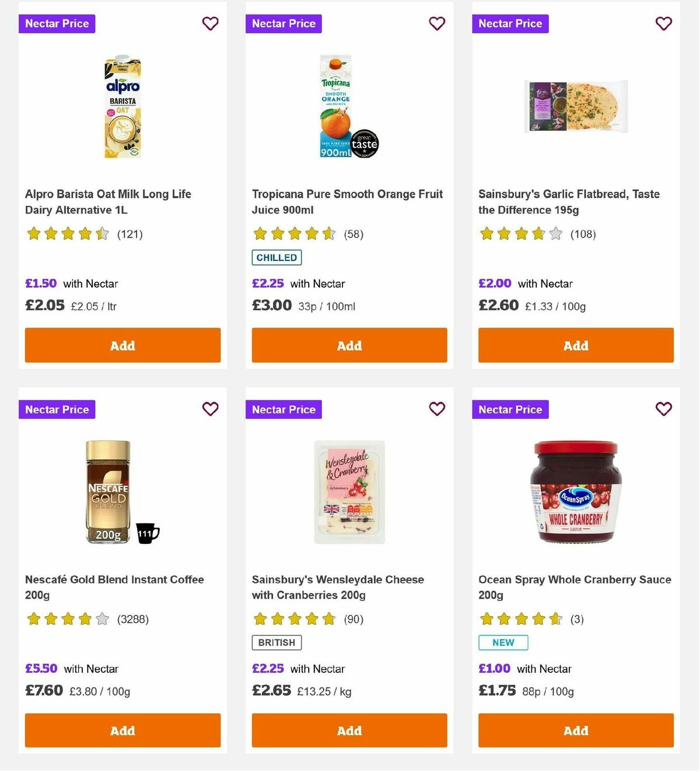Open the Tropicana Pure Smooth Orange Juice page

347,201
